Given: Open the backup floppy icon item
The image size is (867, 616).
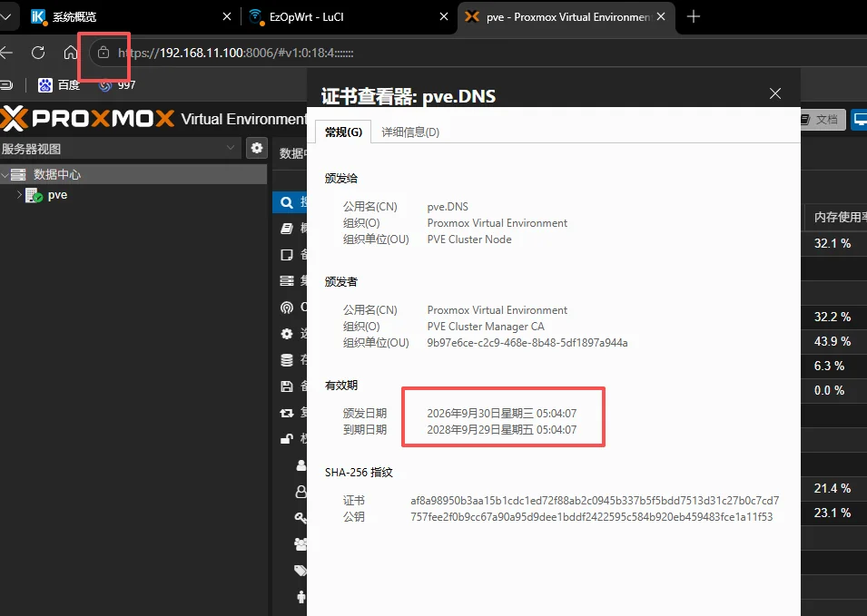Looking at the screenshot, I should [286, 386].
